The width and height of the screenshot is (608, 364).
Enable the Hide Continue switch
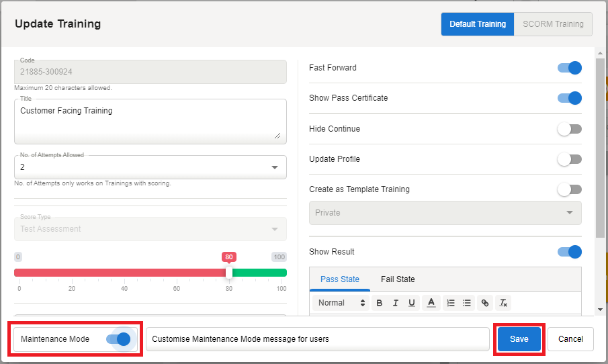[x=570, y=129]
